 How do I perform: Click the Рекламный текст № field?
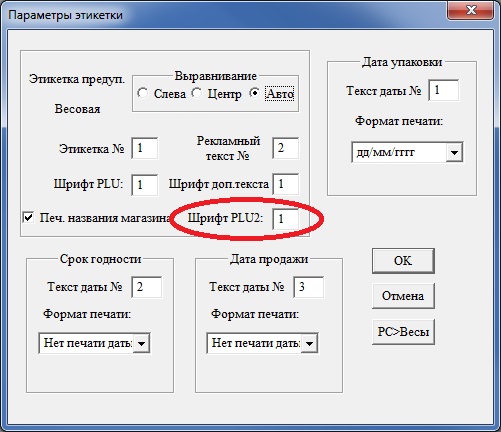point(286,148)
